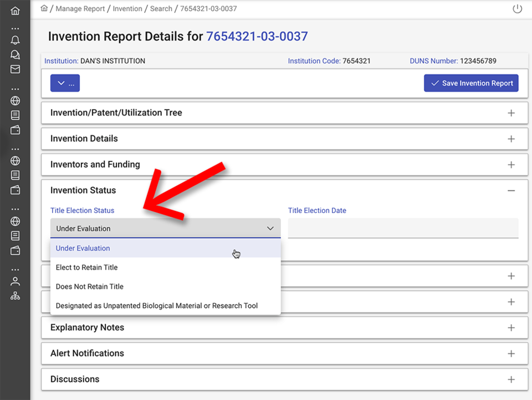
Task: Click the Save Invention Report button
Action: pos(471,83)
